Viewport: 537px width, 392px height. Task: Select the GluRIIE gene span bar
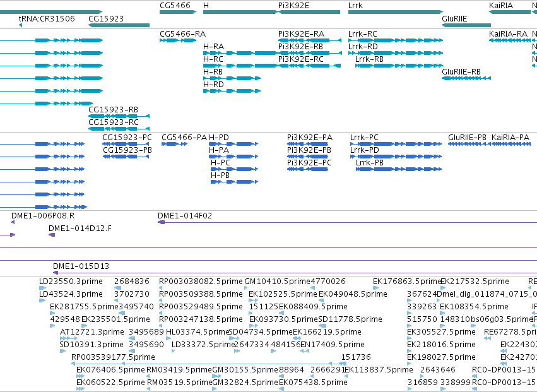coord(466,25)
